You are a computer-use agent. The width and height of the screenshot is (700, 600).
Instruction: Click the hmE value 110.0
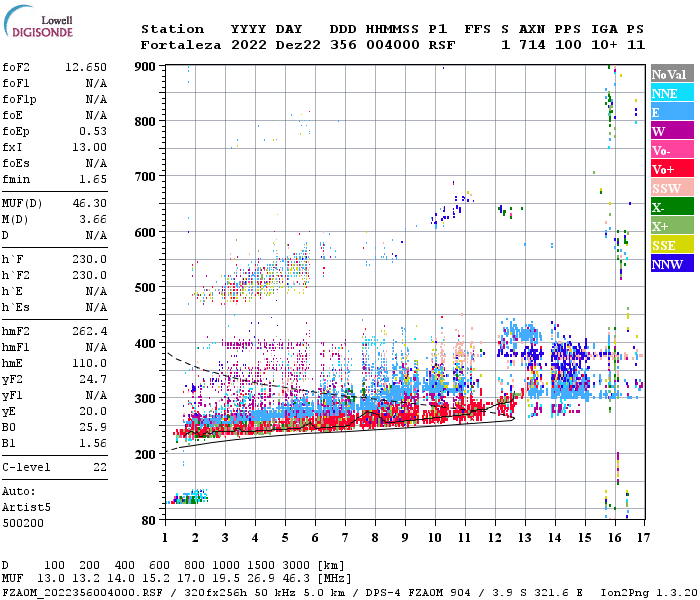click(x=89, y=363)
